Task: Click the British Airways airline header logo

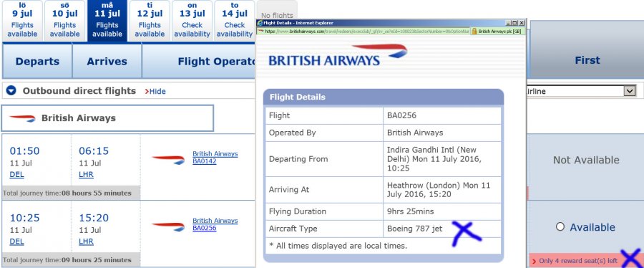Action: [23, 118]
